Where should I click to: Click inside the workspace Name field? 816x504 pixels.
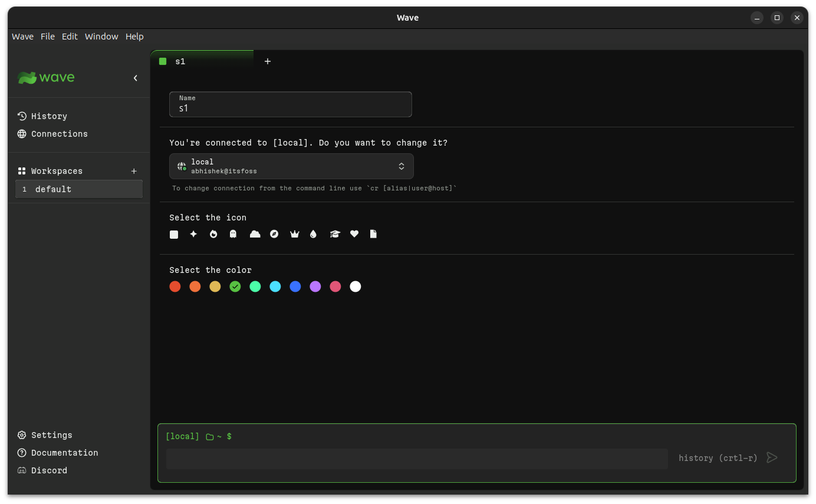pos(290,108)
